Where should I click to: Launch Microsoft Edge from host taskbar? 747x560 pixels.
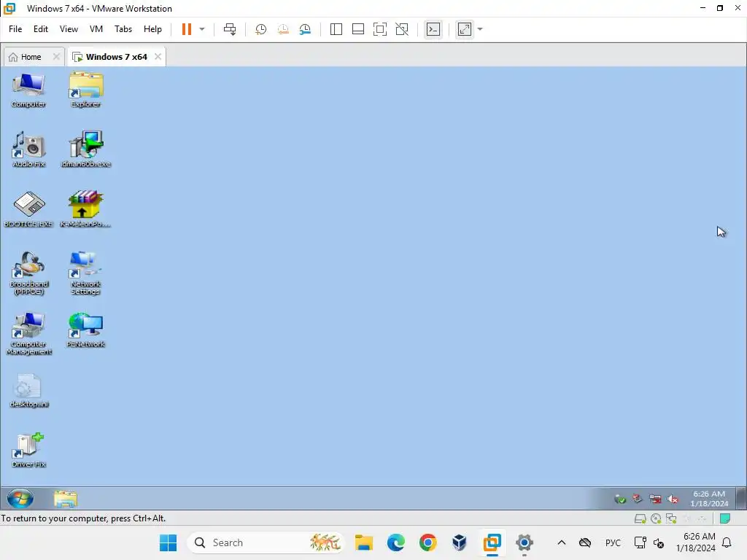(x=396, y=542)
